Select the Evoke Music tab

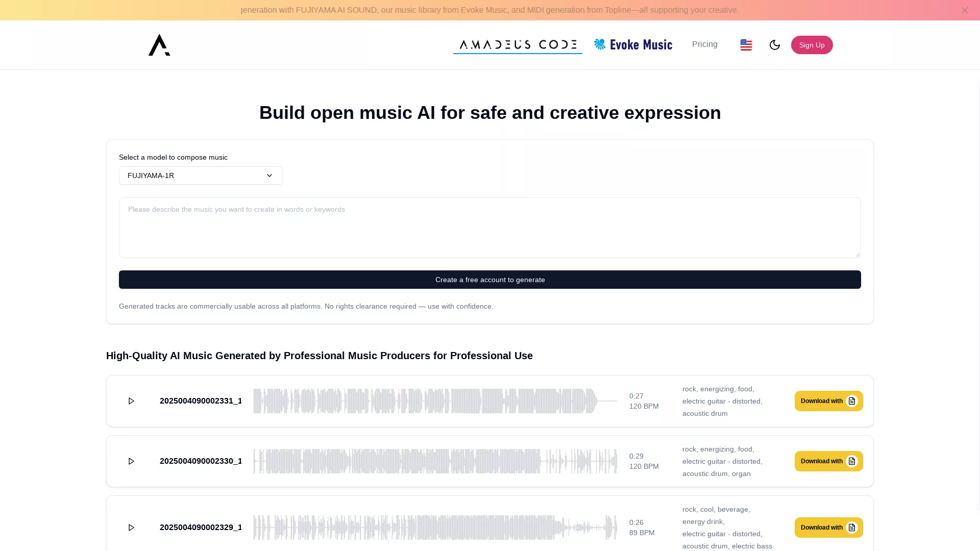click(x=633, y=44)
